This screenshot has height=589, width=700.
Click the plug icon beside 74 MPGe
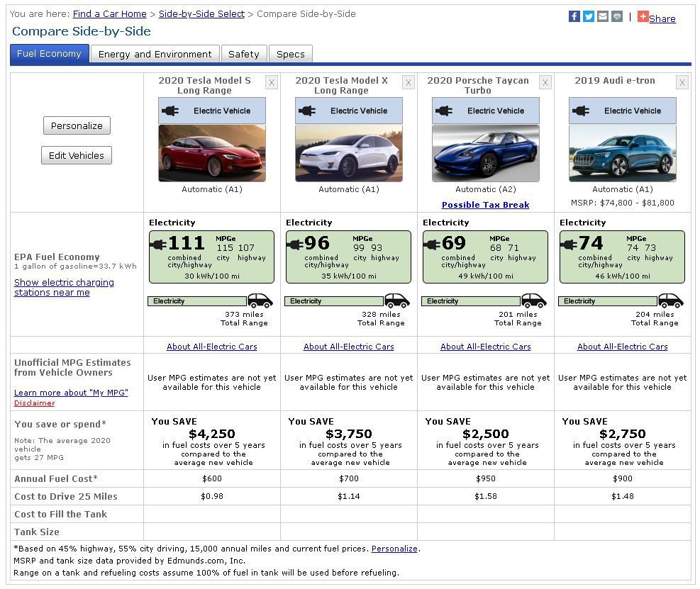[x=570, y=245]
